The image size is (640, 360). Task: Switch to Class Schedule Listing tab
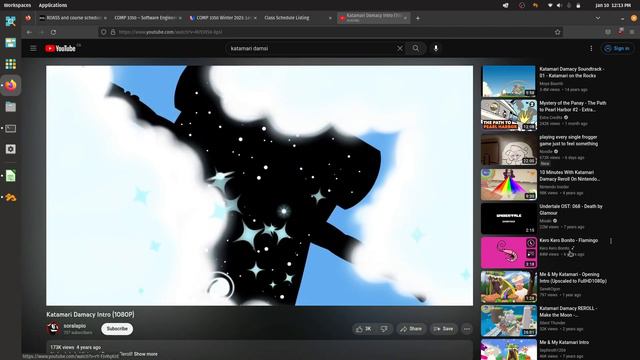click(297, 18)
